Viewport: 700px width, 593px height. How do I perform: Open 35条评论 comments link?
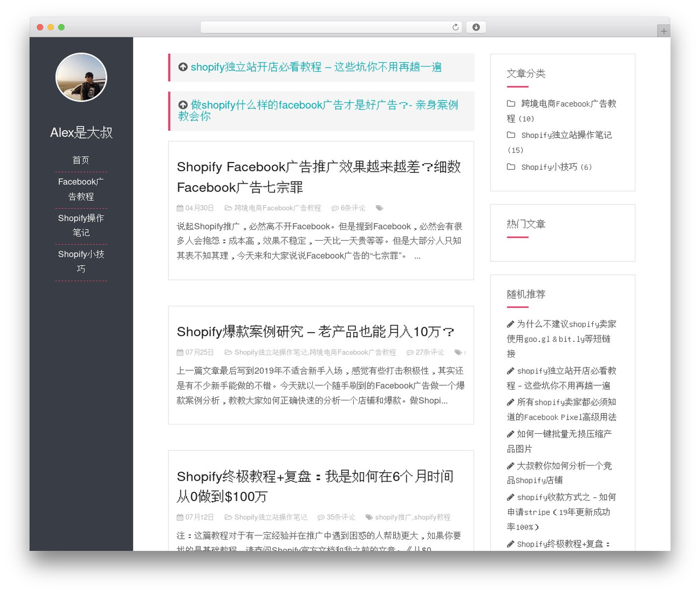click(x=341, y=517)
